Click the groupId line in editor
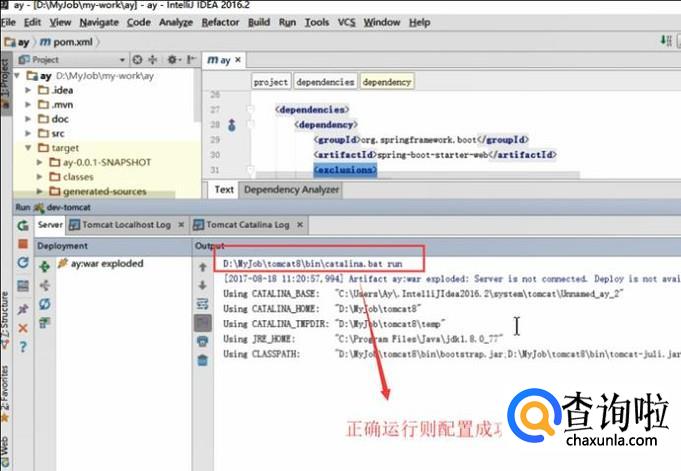 (421, 140)
